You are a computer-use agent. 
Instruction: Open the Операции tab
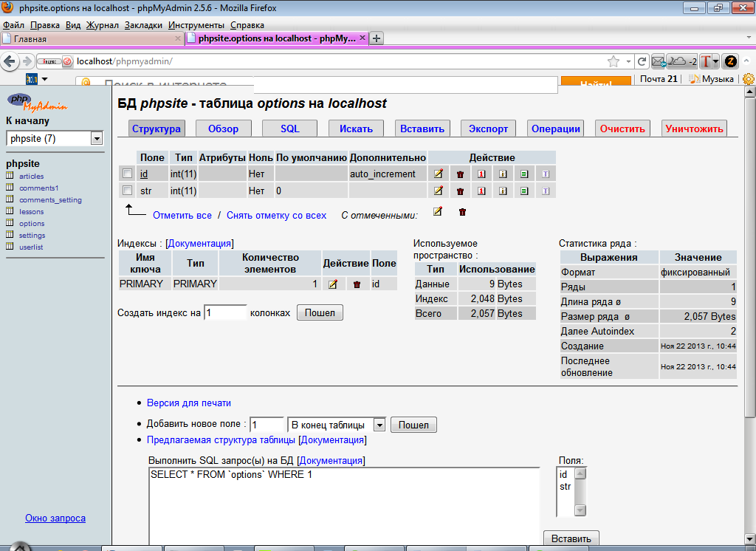(x=555, y=129)
